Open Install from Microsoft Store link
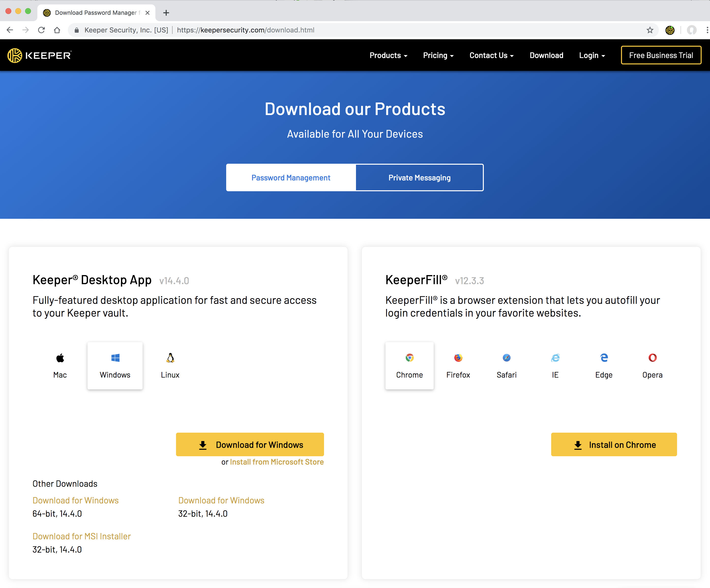 [x=277, y=462]
